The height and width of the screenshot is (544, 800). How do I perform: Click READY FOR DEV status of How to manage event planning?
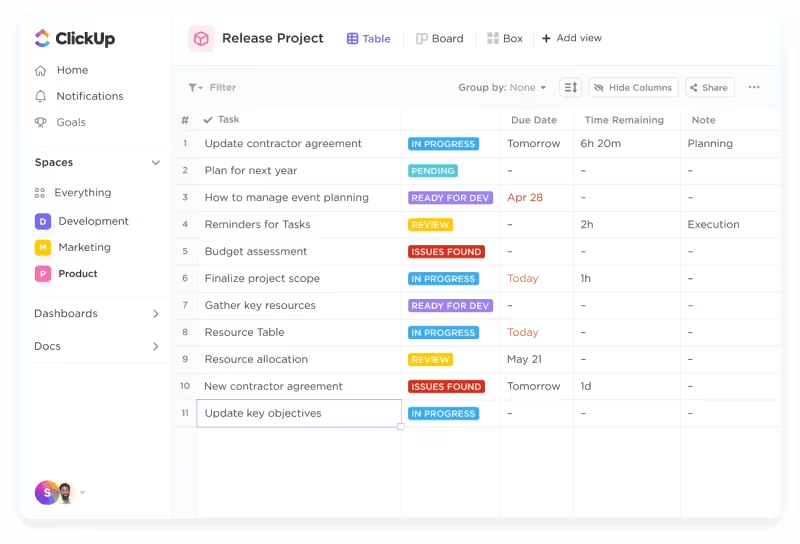450,198
